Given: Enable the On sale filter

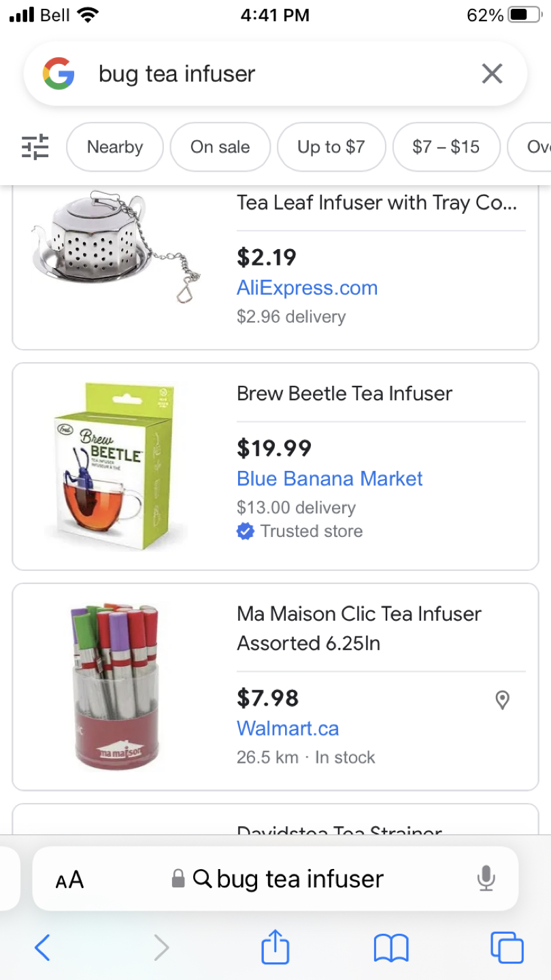Looking at the screenshot, I should (x=220, y=147).
